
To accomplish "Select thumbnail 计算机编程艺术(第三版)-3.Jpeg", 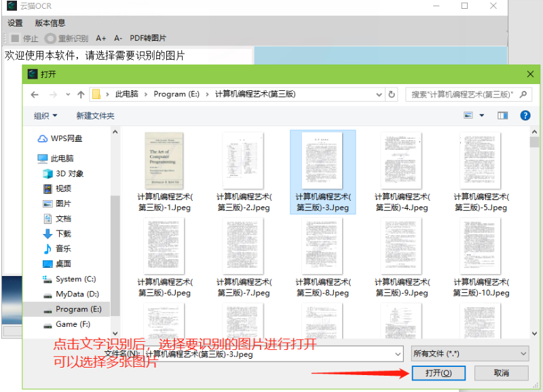I will click(x=323, y=172).
